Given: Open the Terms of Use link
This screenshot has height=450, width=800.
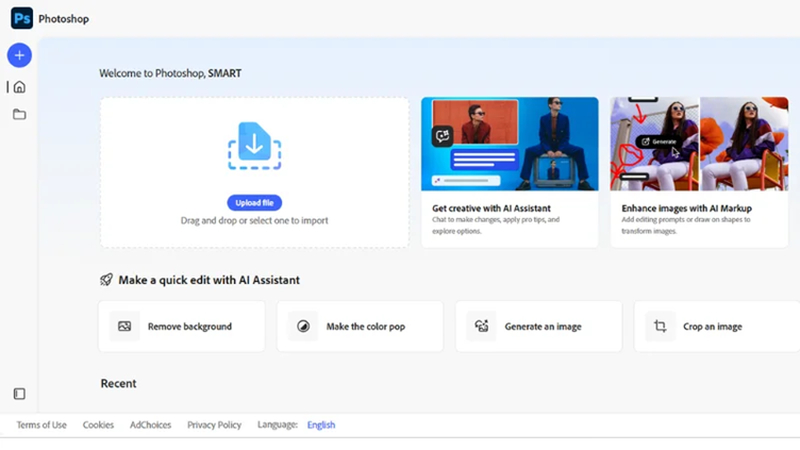Looking at the screenshot, I should click(x=41, y=425).
